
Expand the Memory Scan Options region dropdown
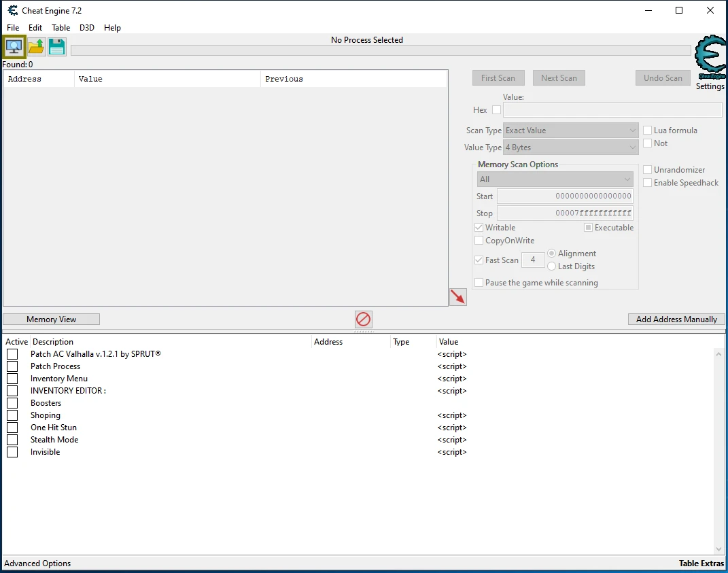555,178
